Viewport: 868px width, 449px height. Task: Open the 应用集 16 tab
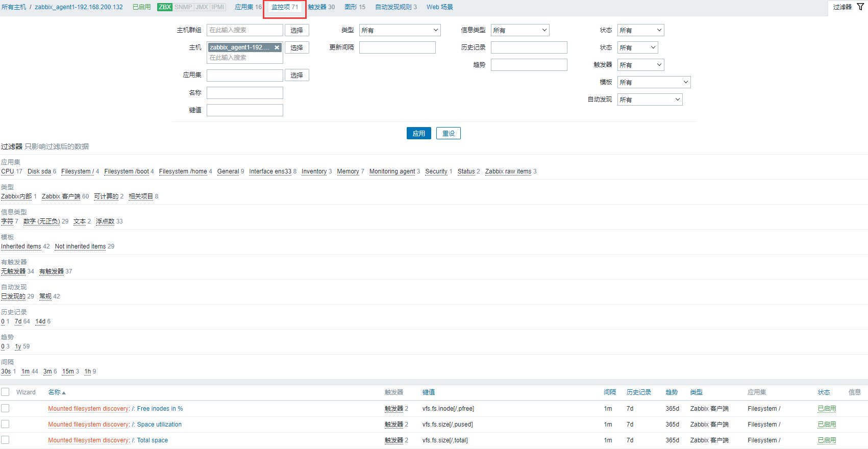coord(248,7)
